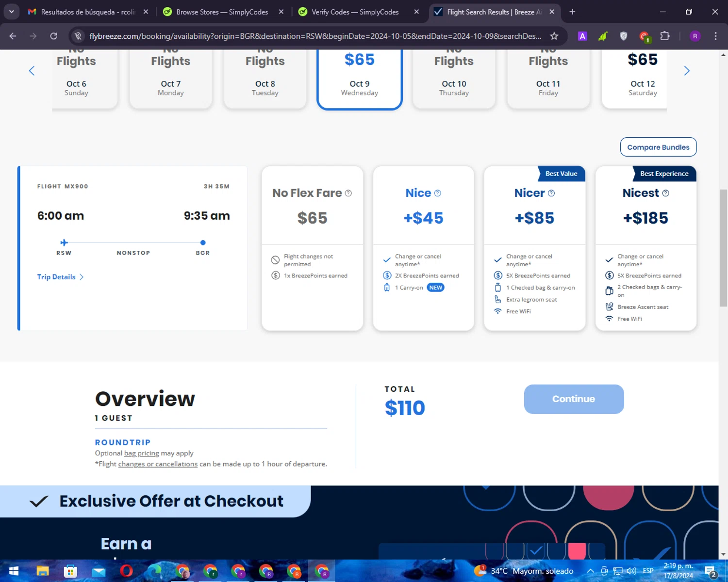
Task: Open a new browser tab
Action: pos(572,12)
